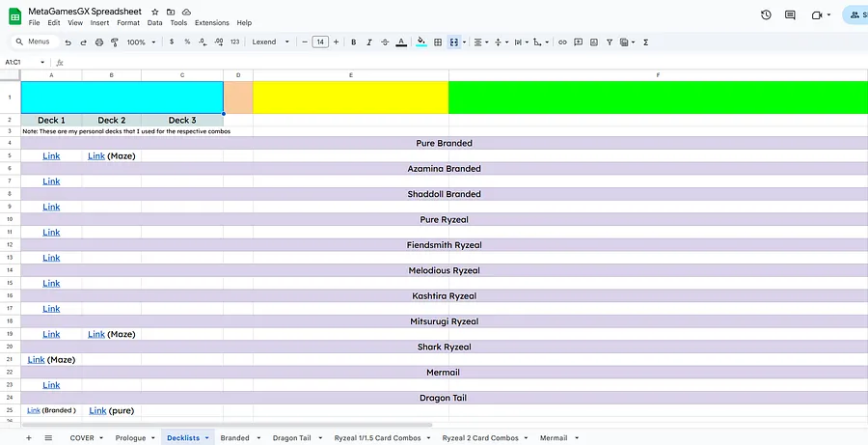Open the borders tool

(438, 42)
